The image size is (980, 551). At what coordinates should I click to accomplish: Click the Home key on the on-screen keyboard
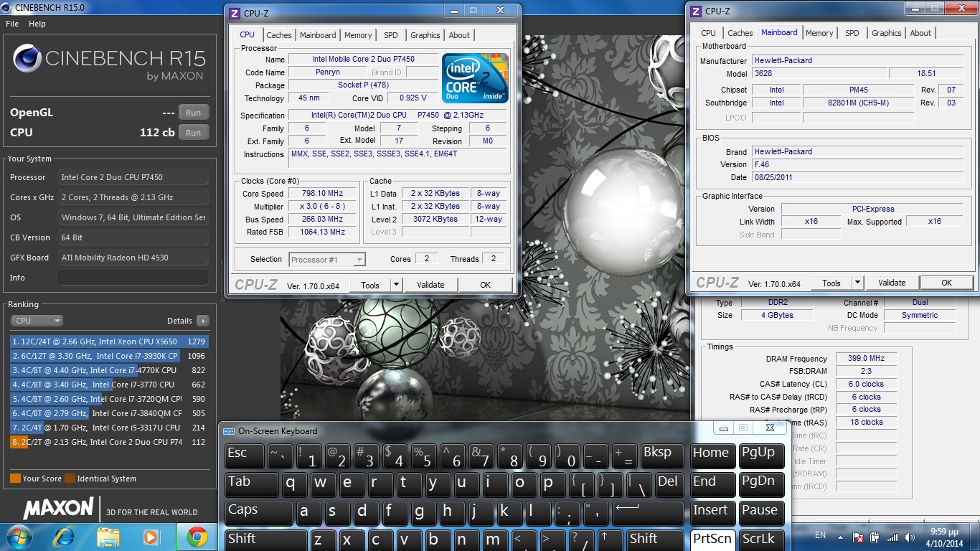(712, 456)
